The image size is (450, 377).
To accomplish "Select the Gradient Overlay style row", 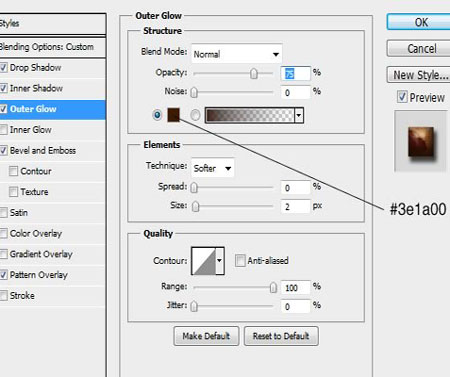I will [x=53, y=254].
